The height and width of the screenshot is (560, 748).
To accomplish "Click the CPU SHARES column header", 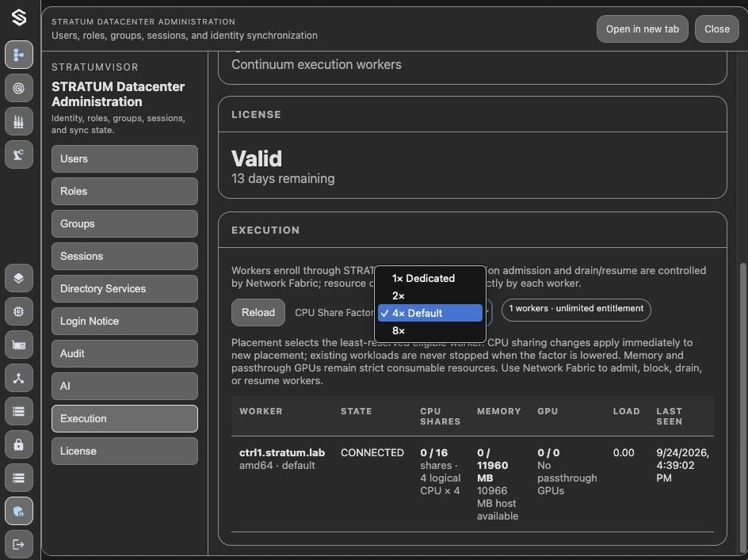I will 440,417.
